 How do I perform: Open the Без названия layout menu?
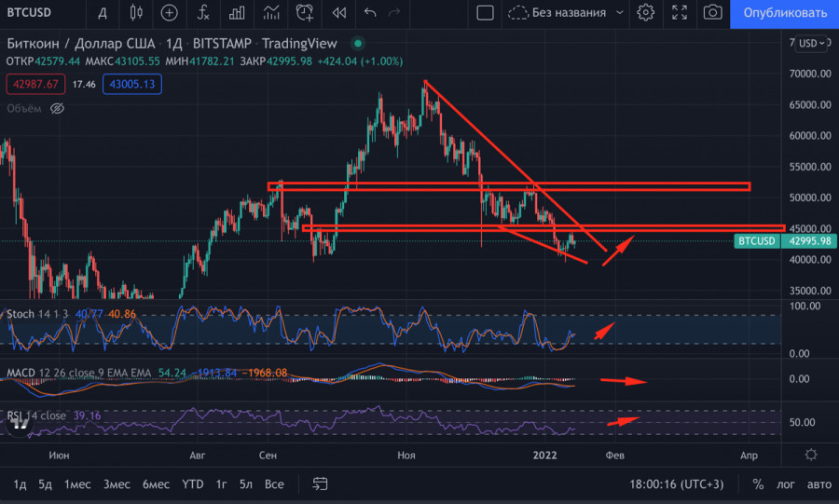click(566, 12)
